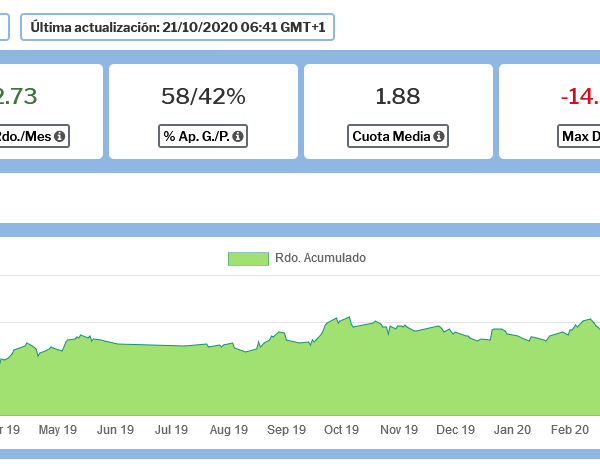This screenshot has width=600, height=466.
Task: Click the Nov 19 axis label
Action: coord(399,430)
